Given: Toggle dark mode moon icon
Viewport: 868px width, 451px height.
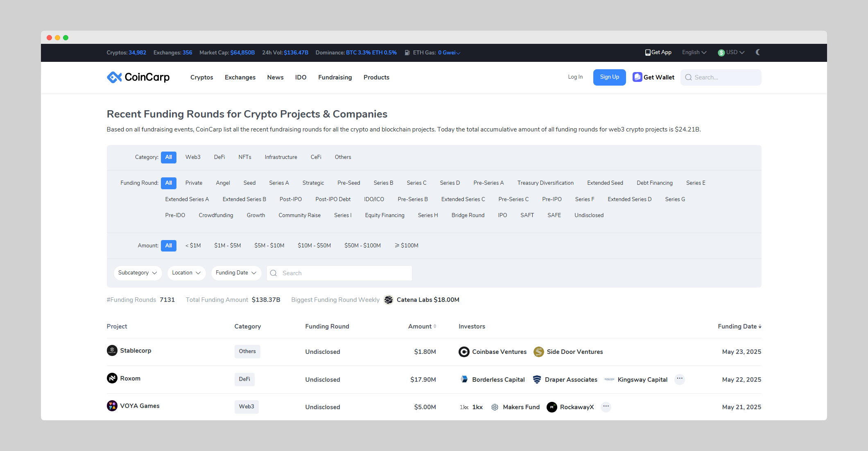Looking at the screenshot, I should [x=758, y=52].
